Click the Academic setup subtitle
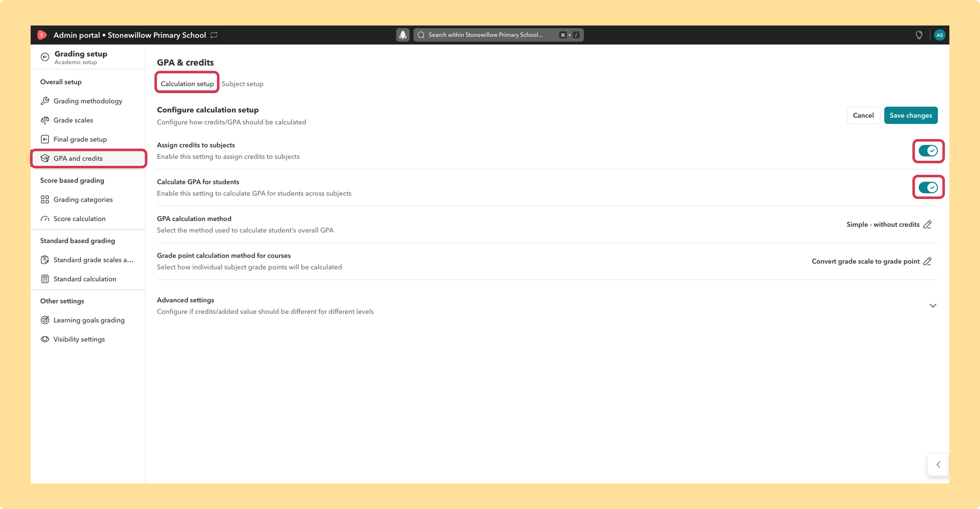This screenshot has height=509, width=980. pos(76,62)
